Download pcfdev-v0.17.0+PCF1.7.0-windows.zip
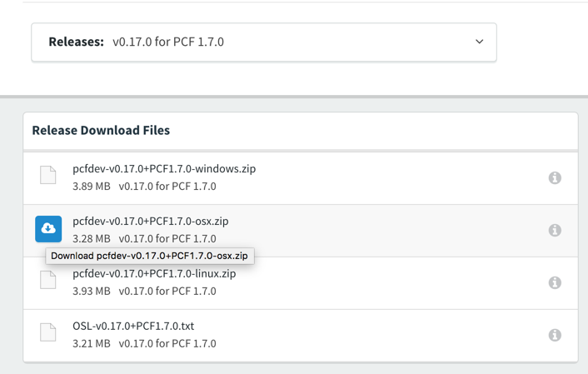Viewport: 588px width, 374px height. (x=164, y=168)
